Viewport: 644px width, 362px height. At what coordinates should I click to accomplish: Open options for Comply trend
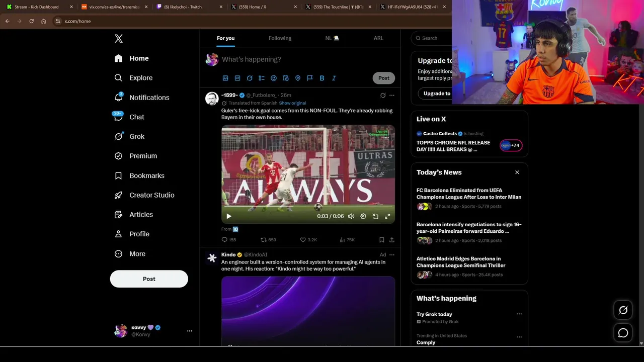coord(519,337)
